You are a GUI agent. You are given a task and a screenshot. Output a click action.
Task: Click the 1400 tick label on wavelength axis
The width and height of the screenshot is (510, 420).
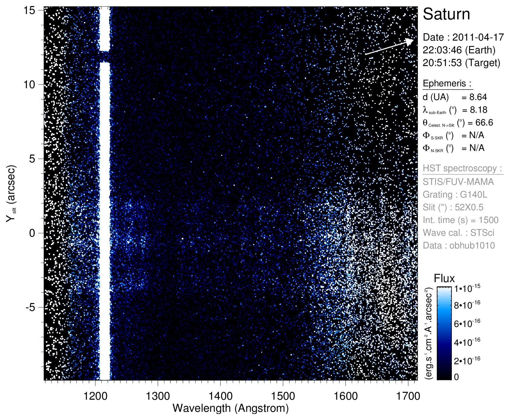tap(220, 396)
